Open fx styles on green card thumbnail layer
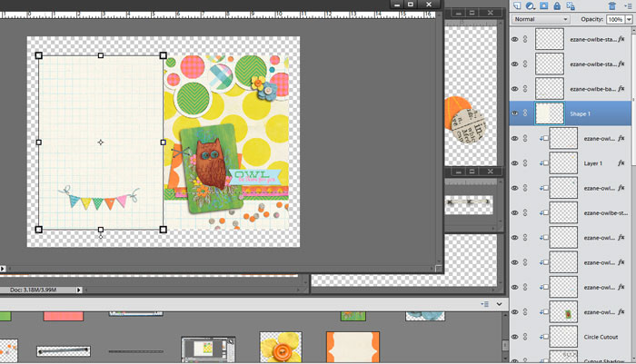636x364 pixels. point(621,311)
